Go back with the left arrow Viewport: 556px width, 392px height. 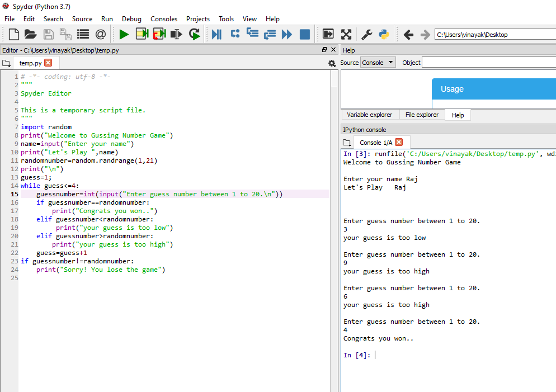click(x=408, y=35)
